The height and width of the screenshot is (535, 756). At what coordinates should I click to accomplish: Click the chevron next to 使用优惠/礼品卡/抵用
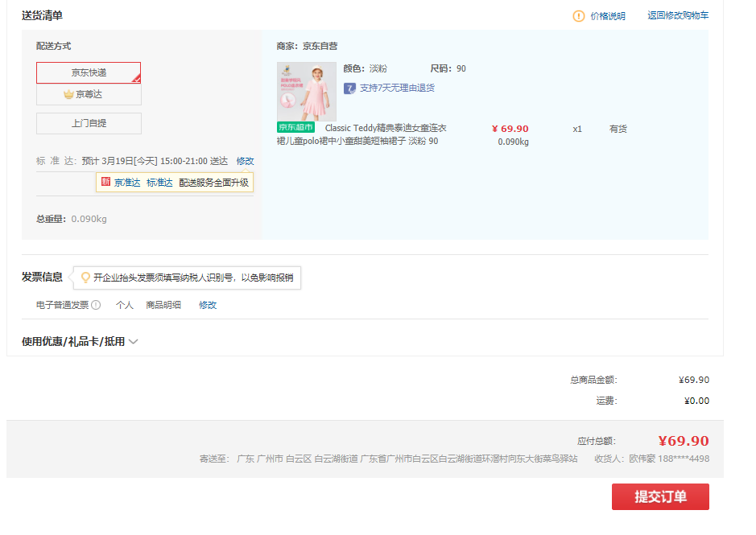point(133,342)
